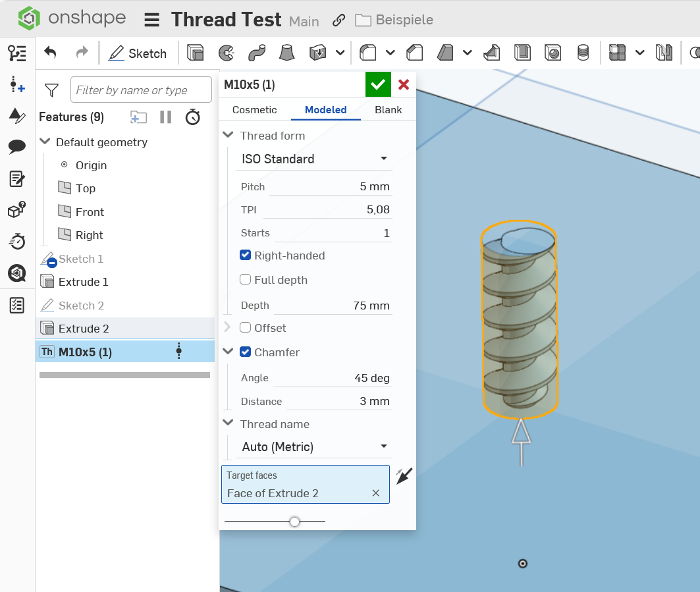The width and height of the screenshot is (700, 592).
Task: Switch to the Cosmetic tab
Action: 254,110
